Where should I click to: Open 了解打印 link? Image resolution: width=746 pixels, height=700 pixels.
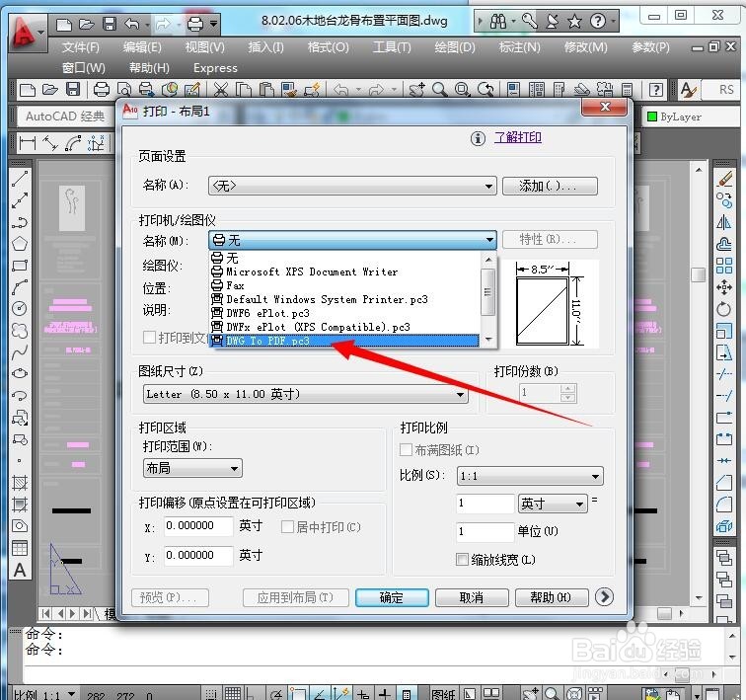pos(518,137)
